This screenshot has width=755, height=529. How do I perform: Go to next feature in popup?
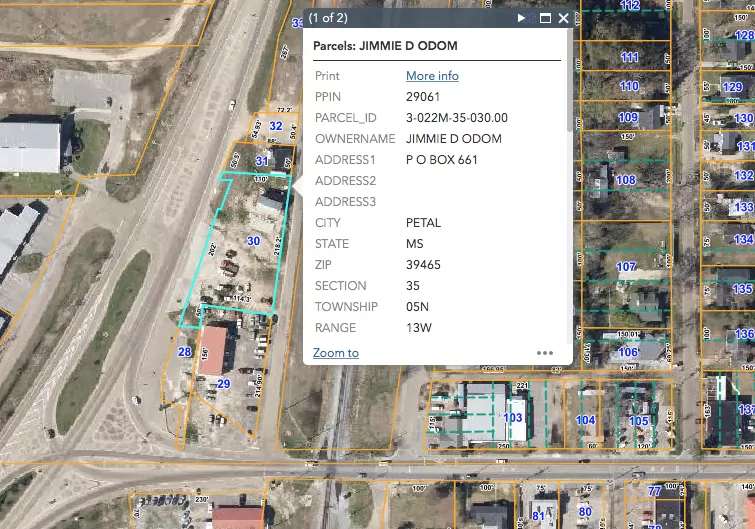[522, 18]
